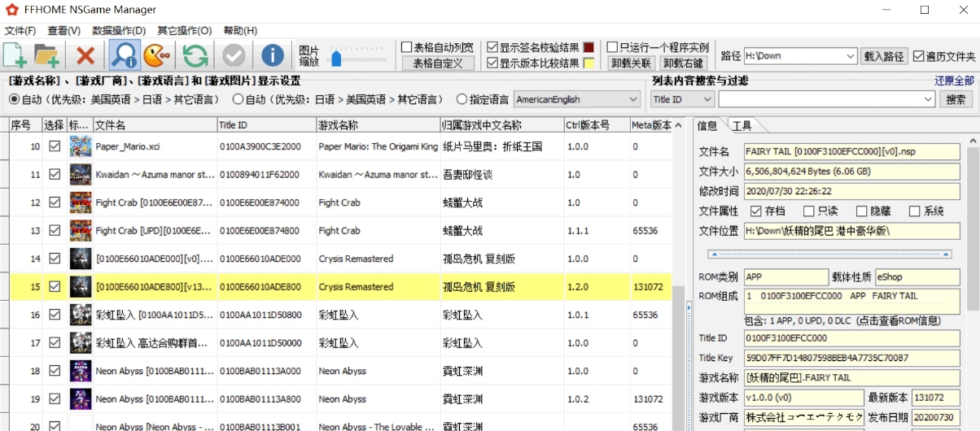Click cover icon in row 14 Crysis Remastered
This screenshot has width=980, height=431.
coord(81,259)
